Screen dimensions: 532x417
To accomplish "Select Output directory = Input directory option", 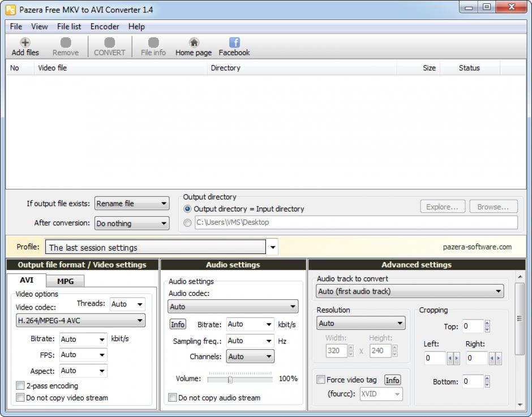I will [187, 209].
